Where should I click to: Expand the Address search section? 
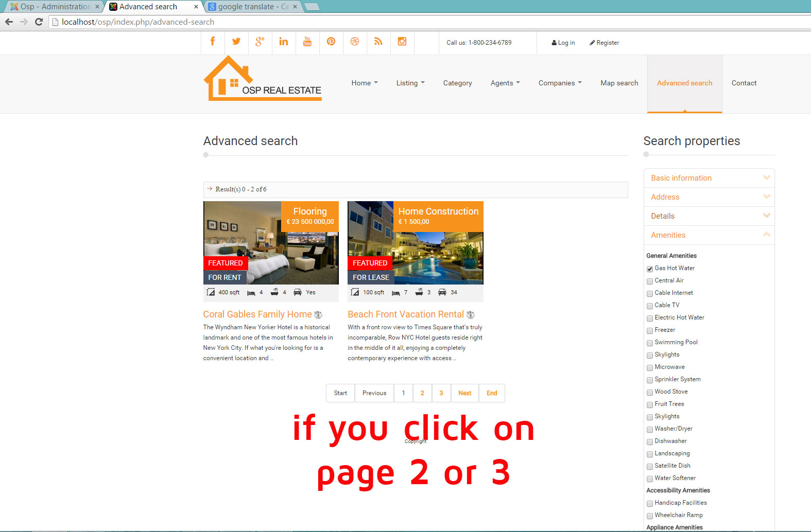click(709, 197)
